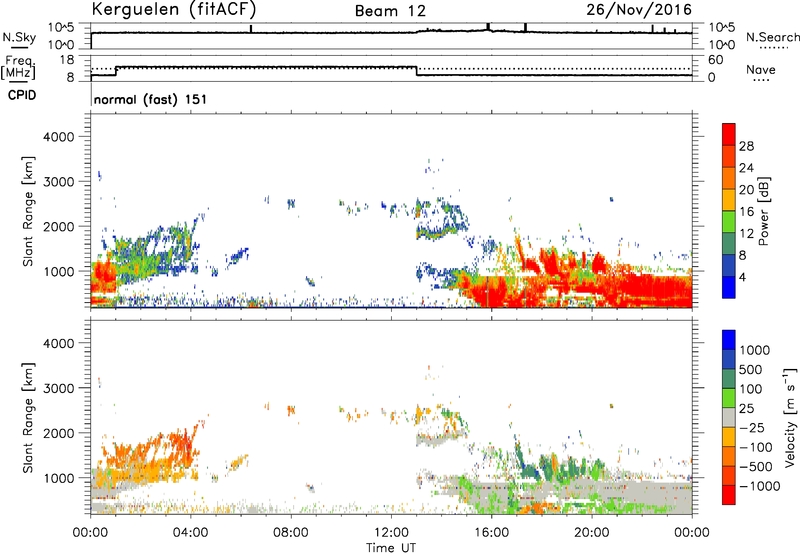The image size is (800, 554).
Task: Click the '16:00' time tick label
Action: coord(491,533)
